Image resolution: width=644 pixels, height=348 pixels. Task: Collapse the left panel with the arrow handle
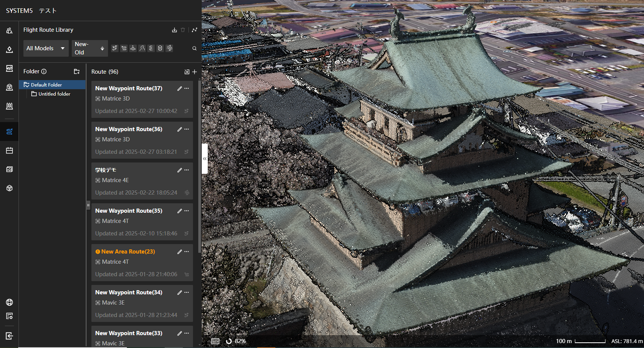(x=205, y=159)
